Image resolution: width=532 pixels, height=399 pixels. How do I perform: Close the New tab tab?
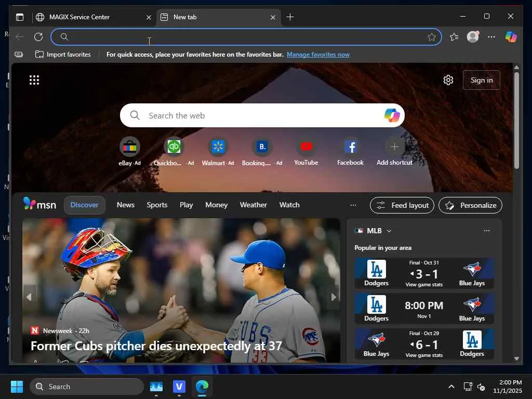click(x=273, y=17)
